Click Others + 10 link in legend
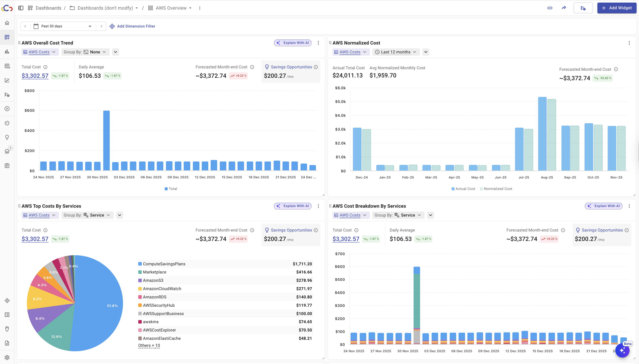Screen dimensions: 639x364 coord(149,346)
